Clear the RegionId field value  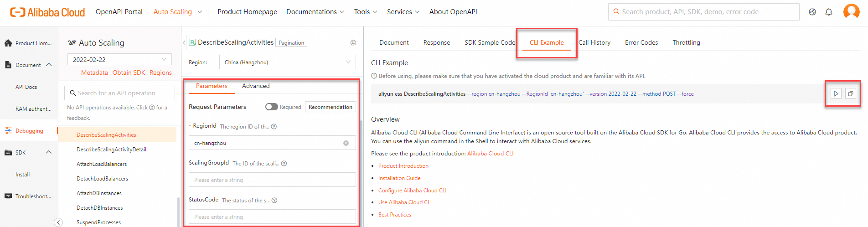click(346, 143)
